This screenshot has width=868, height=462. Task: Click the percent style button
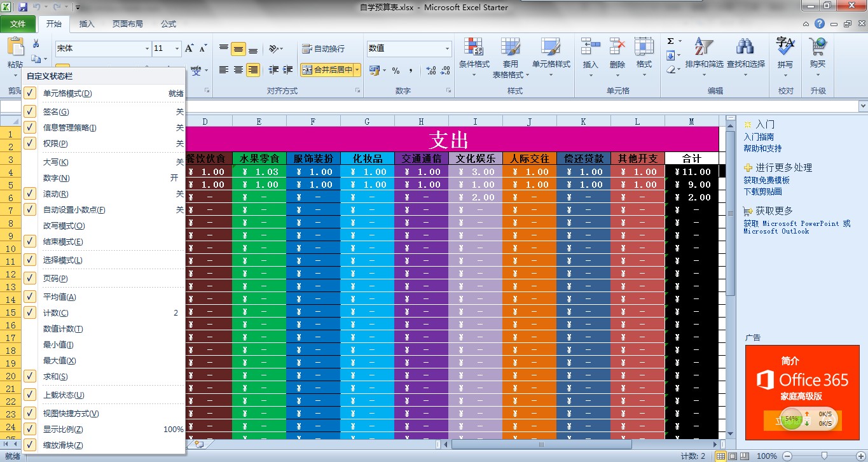coord(396,70)
